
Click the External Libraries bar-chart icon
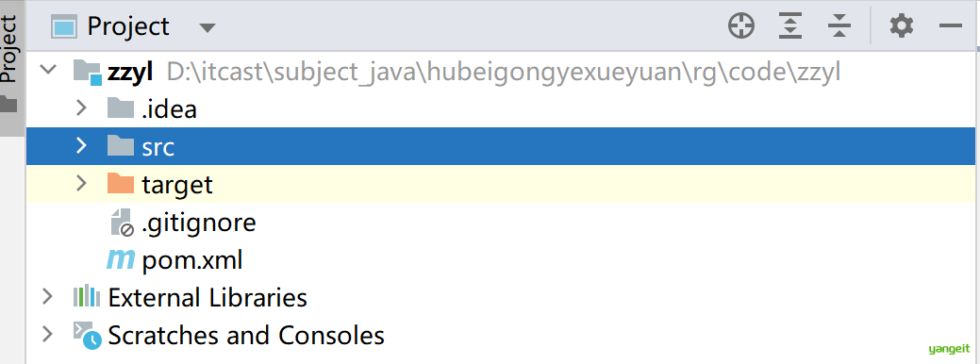pyautogui.click(x=87, y=296)
